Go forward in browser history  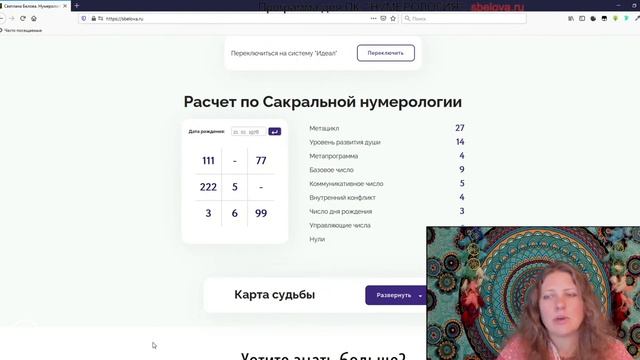tap(11, 18)
